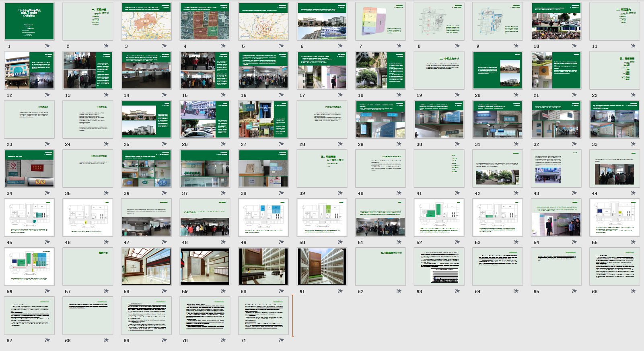Click the animation star under slide 56

(47, 291)
